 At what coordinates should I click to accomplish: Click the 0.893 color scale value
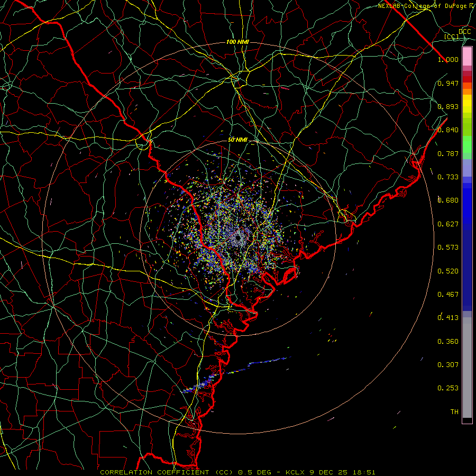[448, 106]
